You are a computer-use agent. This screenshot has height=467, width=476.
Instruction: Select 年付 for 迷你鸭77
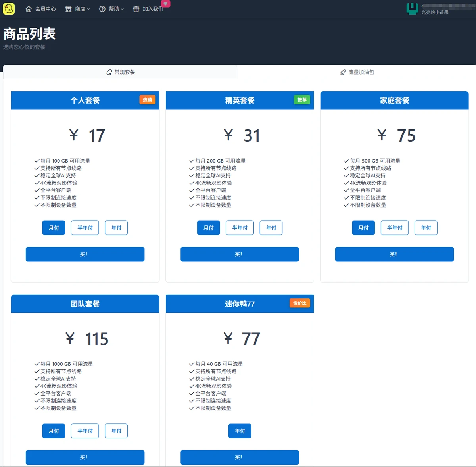pos(240,431)
